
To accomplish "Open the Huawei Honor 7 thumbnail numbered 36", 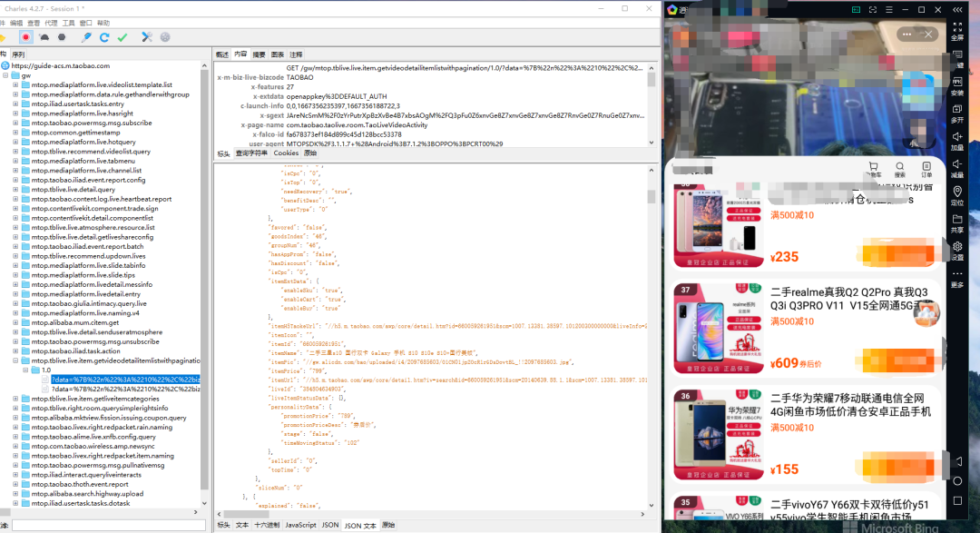I will (719, 435).
